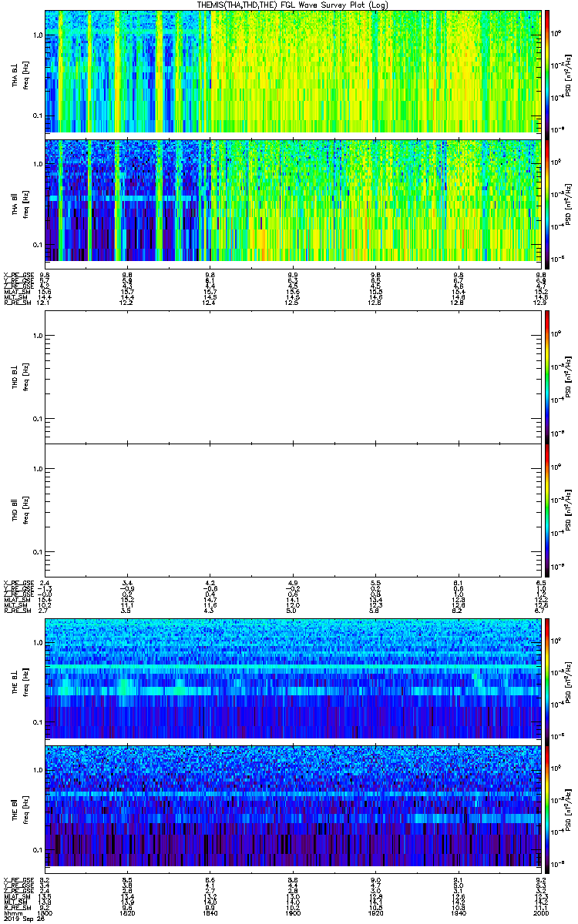578x924 pixels.
Task: Click the THD B-parallel freq [Hz] axis label
Action: click(x=25, y=510)
